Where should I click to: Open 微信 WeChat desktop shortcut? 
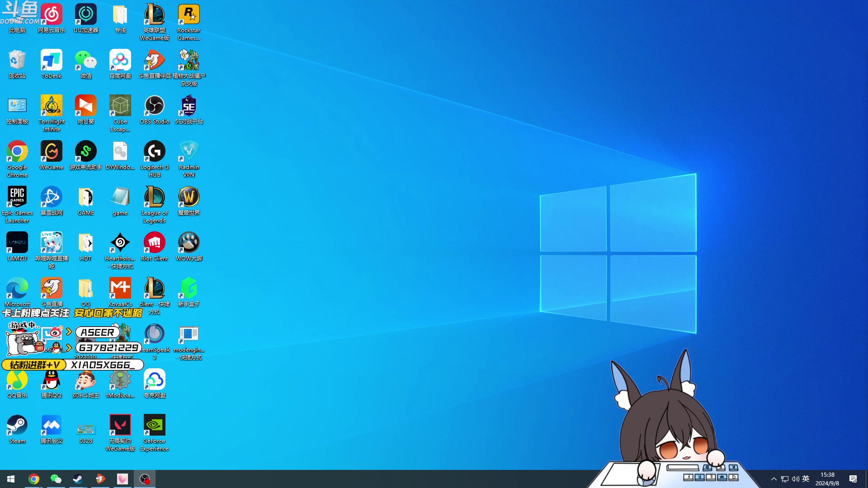[x=86, y=64]
